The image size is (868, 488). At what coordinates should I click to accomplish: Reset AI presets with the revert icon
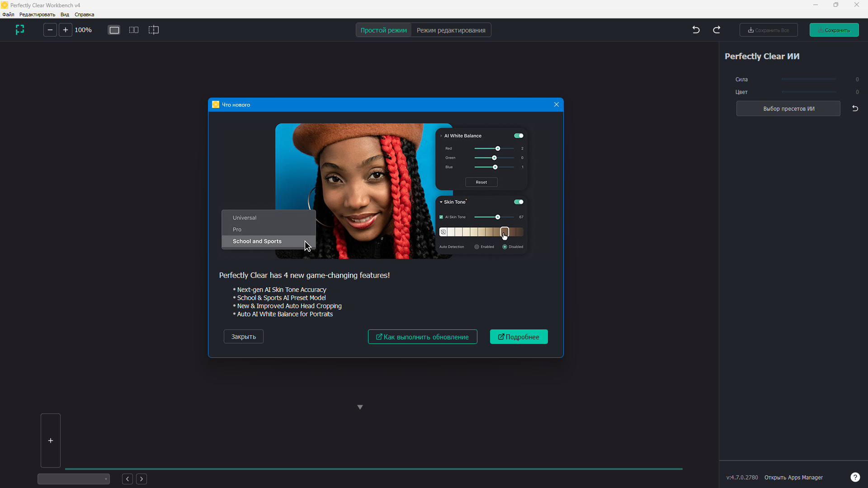(855, 108)
